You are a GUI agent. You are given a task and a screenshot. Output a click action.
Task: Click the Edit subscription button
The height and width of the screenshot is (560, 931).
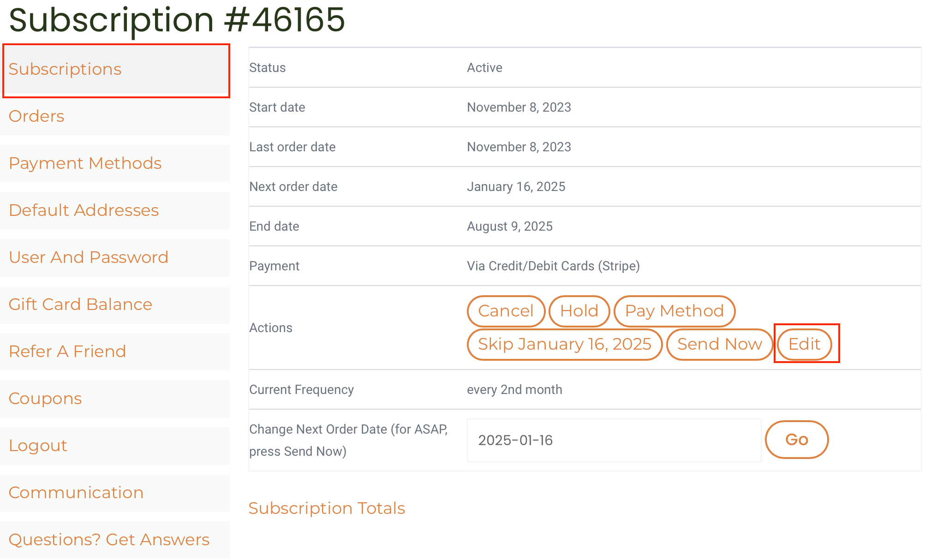tap(804, 344)
